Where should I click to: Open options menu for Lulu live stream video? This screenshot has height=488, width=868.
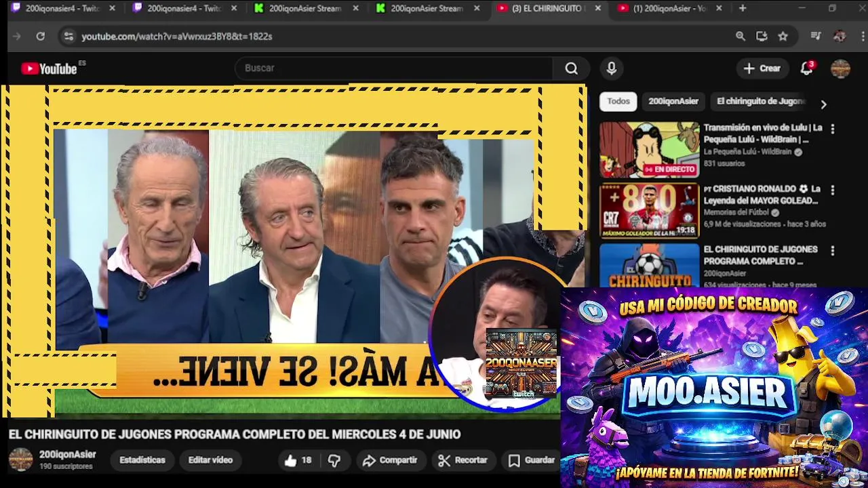(833, 128)
